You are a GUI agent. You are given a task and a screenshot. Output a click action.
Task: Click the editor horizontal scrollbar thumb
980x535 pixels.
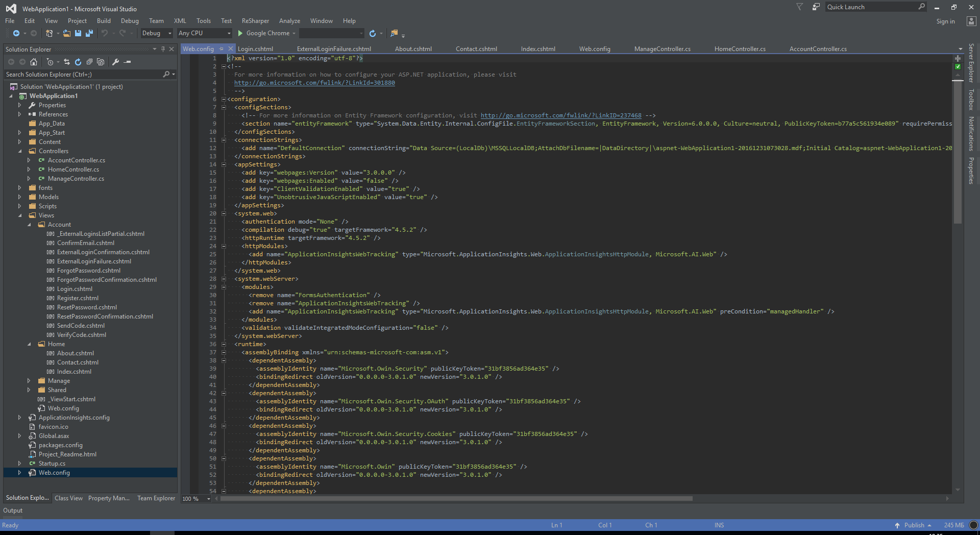tap(456, 499)
